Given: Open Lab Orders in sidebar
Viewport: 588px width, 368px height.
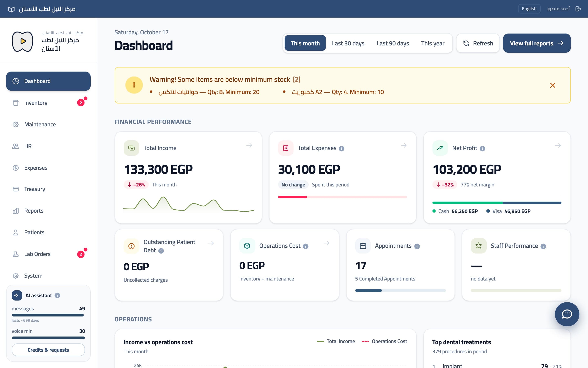Looking at the screenshot, I should tap(48, 254).
